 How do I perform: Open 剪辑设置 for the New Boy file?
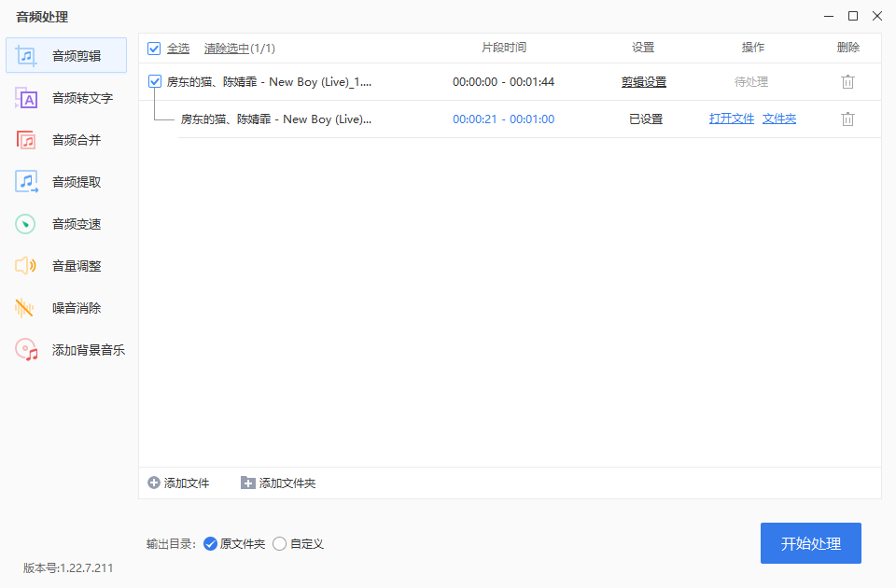point(643,81)
